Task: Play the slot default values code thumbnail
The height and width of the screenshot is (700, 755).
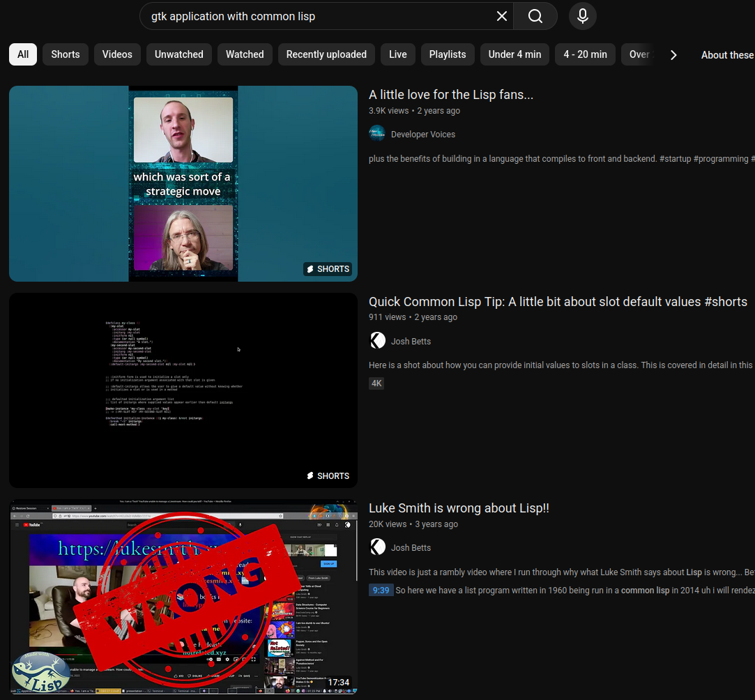Action: [183, 390]
